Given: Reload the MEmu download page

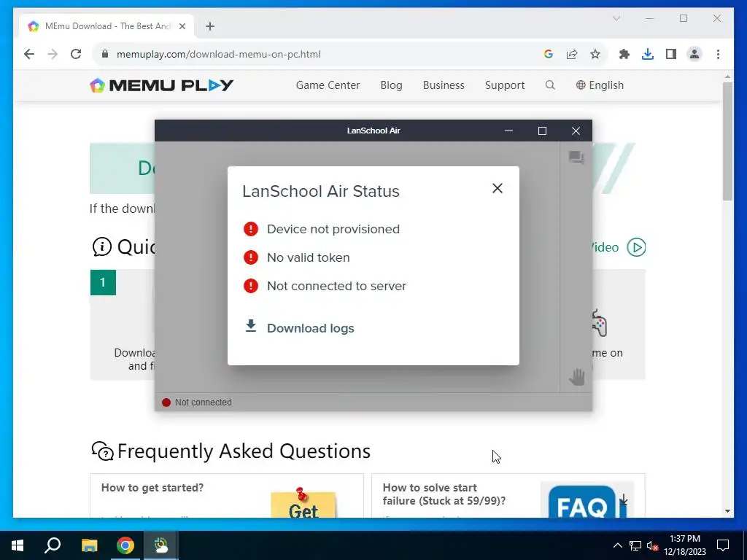Looking at the screenshot, I should (76, 54).
